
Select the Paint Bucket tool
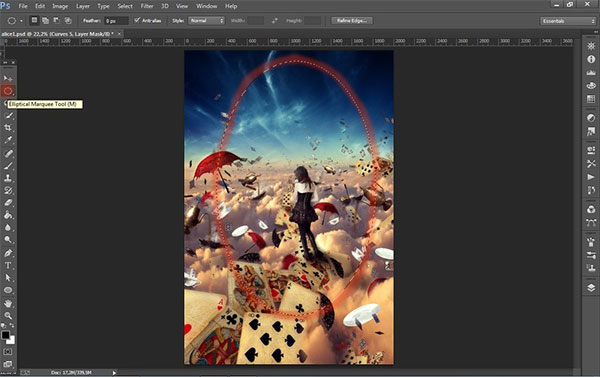[8, 215]
